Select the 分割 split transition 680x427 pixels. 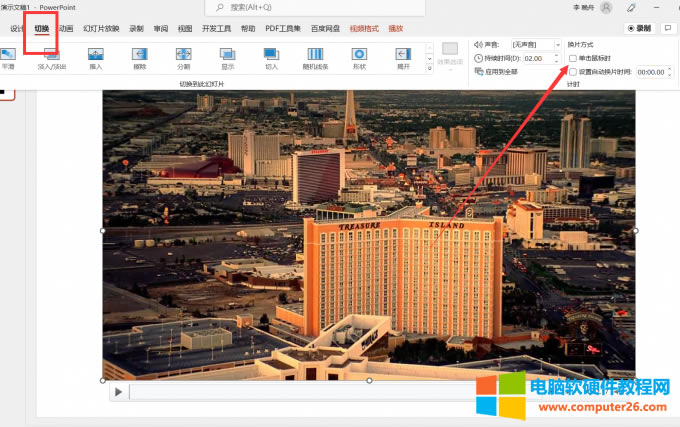click(183, 56)
